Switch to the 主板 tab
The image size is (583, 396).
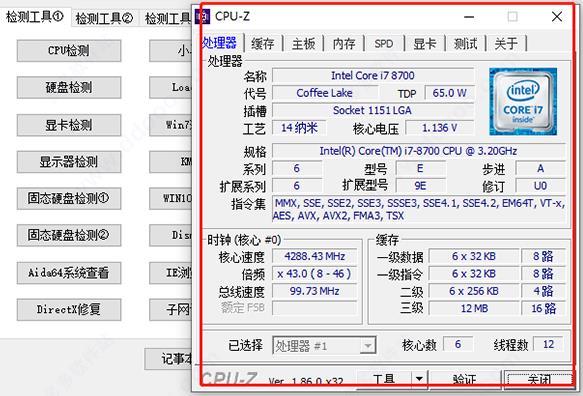tap(304, 44)
